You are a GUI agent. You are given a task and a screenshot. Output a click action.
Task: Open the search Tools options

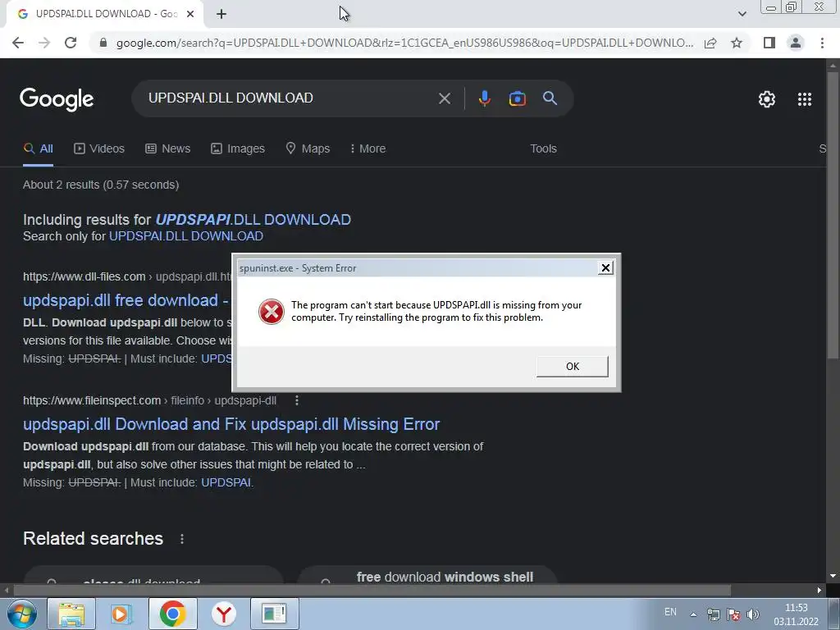click(543, 149)
